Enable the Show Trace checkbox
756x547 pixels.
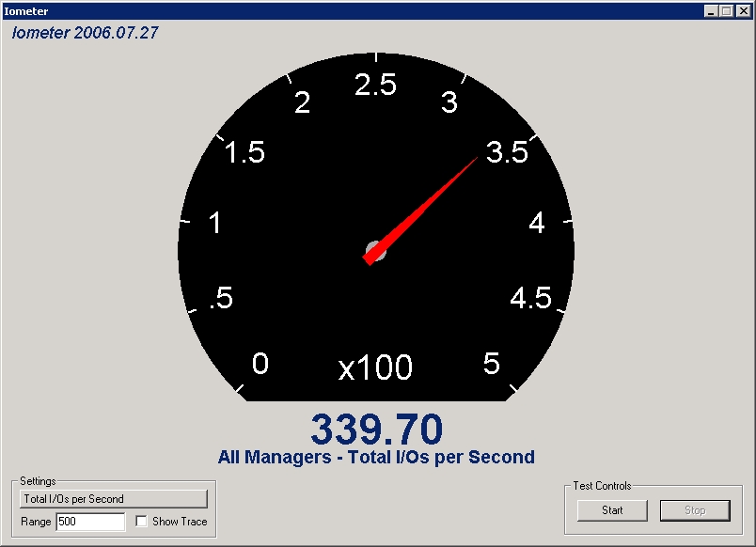pos(142,522)
